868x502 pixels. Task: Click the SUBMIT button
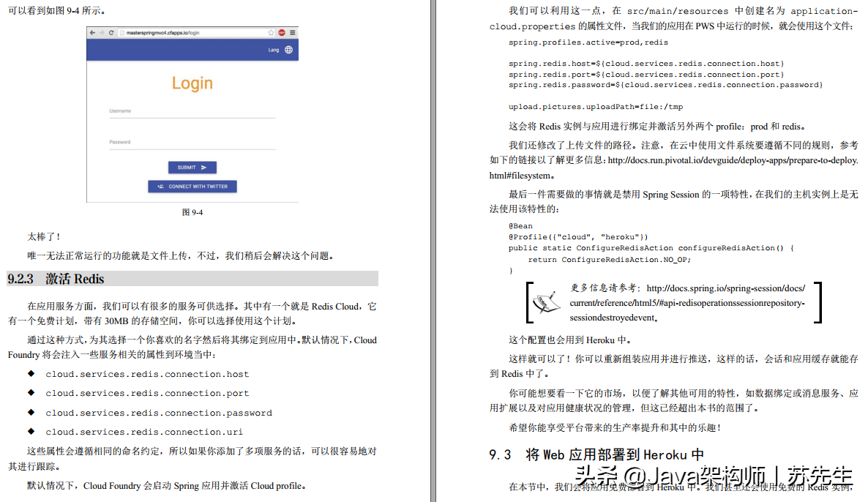click(x=192, y=167)
